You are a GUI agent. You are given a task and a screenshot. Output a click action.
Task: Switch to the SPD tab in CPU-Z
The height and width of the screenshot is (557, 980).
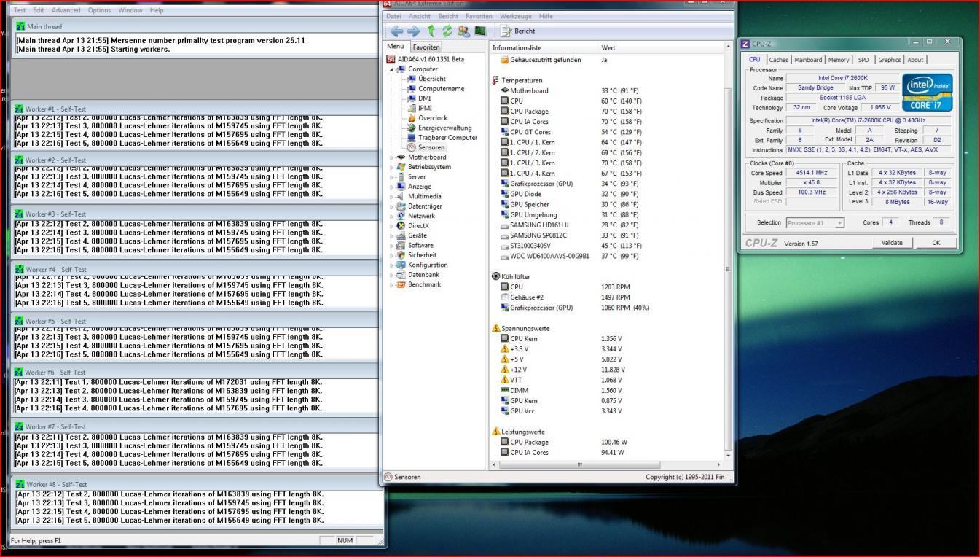(x=863, y=60)
